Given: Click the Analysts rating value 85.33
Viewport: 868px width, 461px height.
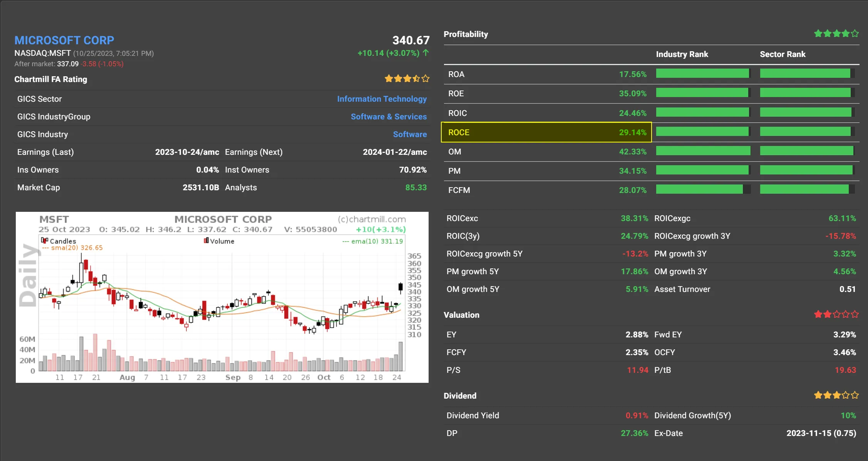Looking at the screenshot, I should click(416, 188).
